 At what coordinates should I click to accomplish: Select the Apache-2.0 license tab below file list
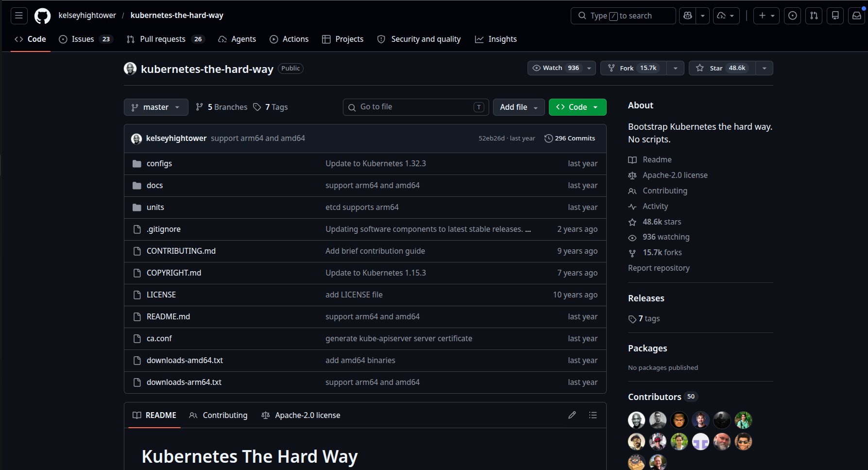click(301, 416)
